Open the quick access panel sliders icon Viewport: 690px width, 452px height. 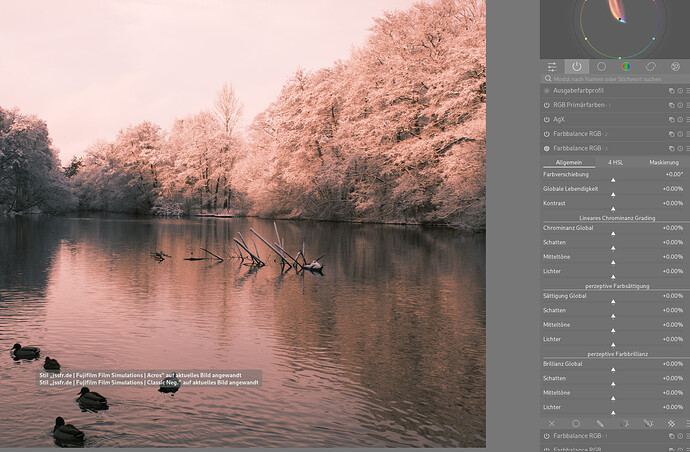(551, 66)
